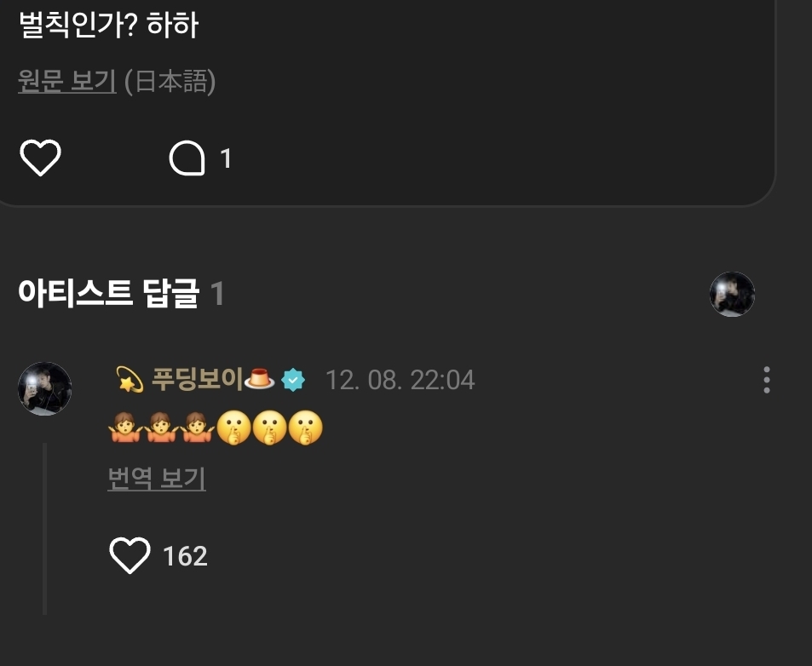Tap the reply timestamp 12. 08. 22:04

[400, 380]
